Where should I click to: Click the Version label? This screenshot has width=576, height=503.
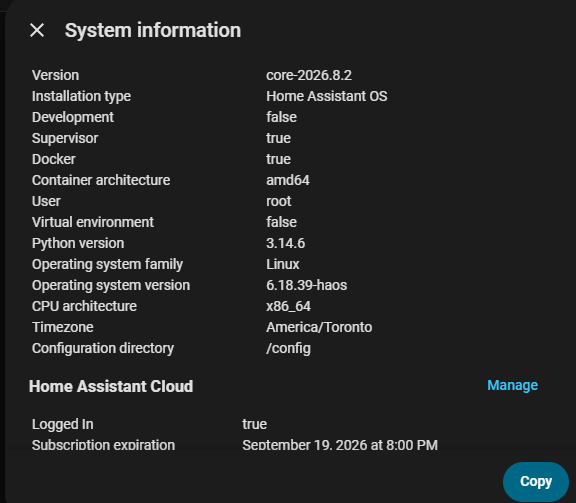pyautogui.click(x=55, y=75)
